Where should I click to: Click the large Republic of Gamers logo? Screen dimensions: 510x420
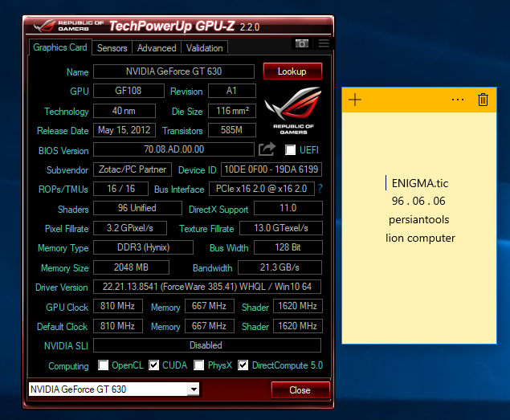click(x=293, y=111)
